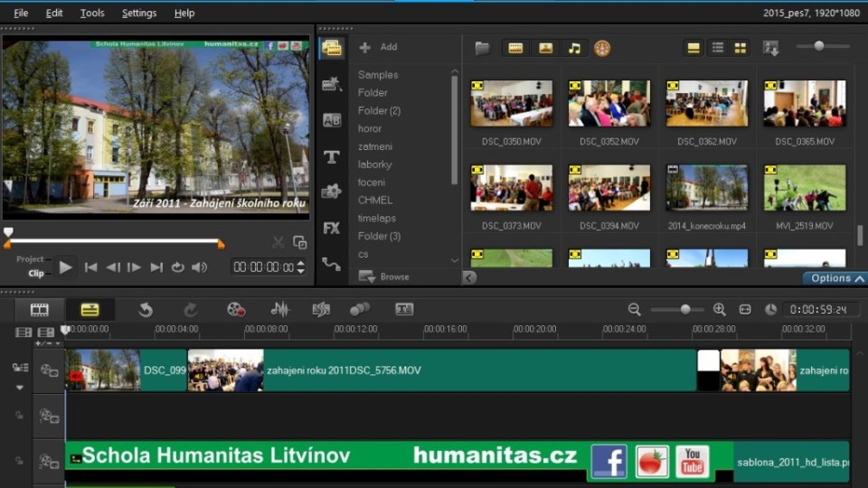Viewport: 868px width, 488px height.
Task: Open the Settings menu
Action: (x=139, y=14)
